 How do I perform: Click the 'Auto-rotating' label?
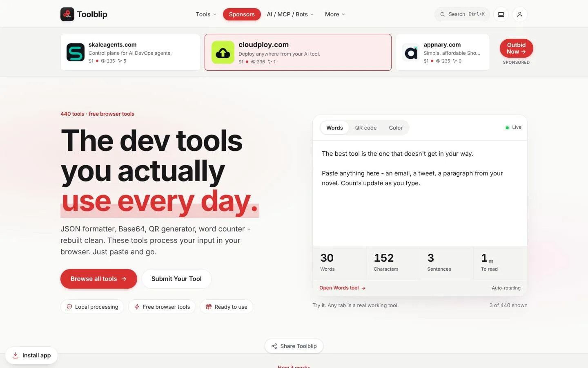click(506, 288)
